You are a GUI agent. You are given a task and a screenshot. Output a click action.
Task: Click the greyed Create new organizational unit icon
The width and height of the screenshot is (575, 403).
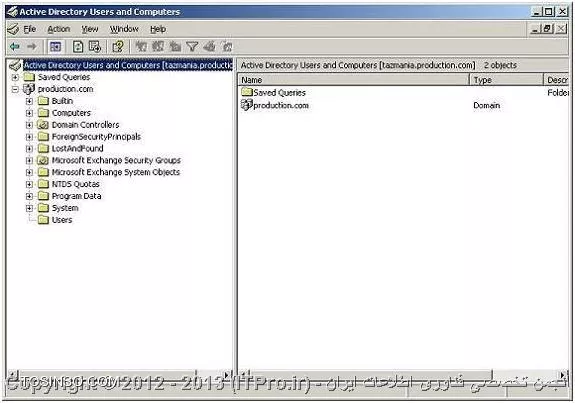tap(175, 47)
